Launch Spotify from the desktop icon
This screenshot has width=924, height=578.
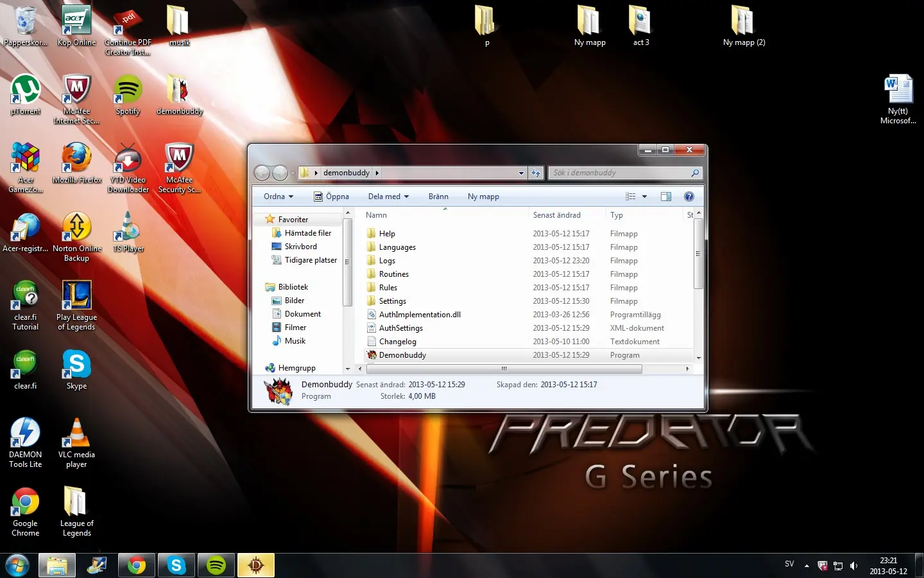coord(128,95)
